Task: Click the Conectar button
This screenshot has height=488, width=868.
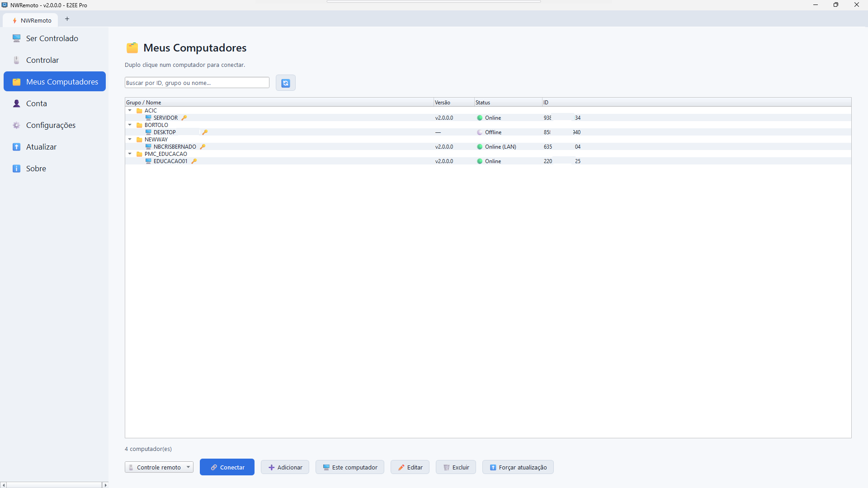Action: point(227,467)
